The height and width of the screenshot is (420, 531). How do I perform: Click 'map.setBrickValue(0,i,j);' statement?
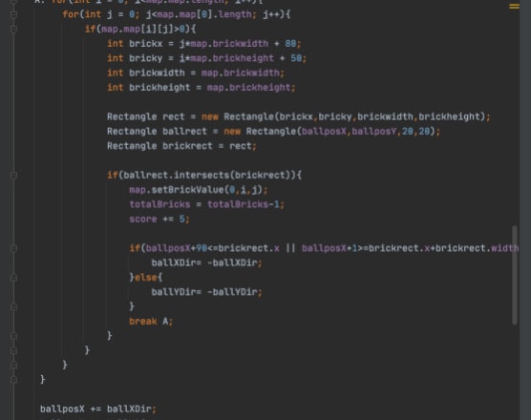pos(199,190)
